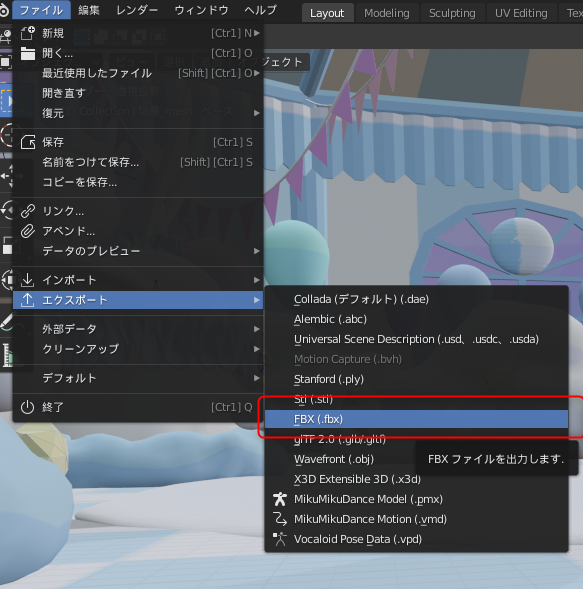Screen dimensions: 583x589
Task: Click the 終了 power icon
Action: click(x=27, y=407)
